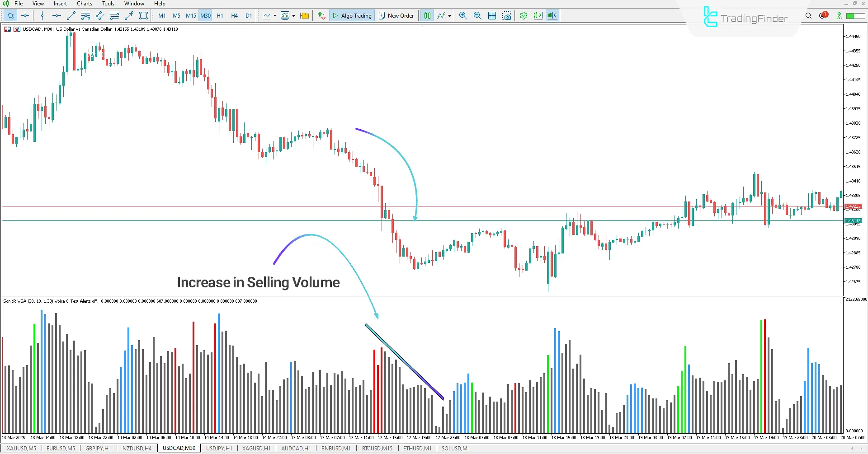Select the candlestick chart display mode
Viewport: 868px width, 454px height.
point(427,15)
